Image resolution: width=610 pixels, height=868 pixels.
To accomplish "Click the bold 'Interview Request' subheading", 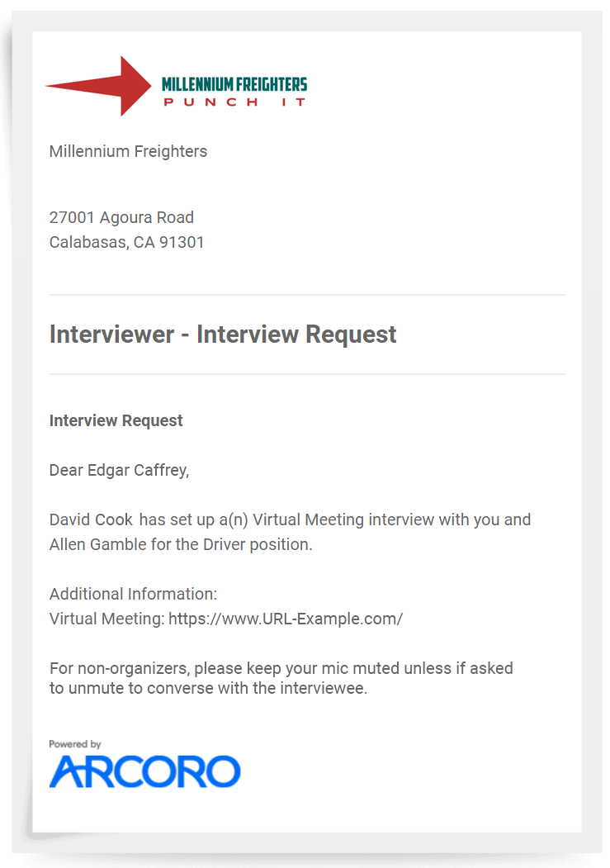I will point(116,420).
